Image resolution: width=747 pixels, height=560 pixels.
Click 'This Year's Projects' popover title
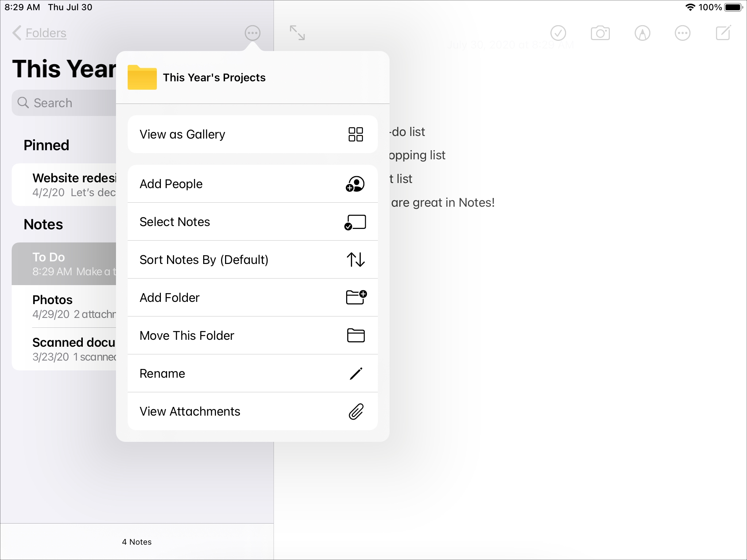pyautogui.click(x=214, y=77)
